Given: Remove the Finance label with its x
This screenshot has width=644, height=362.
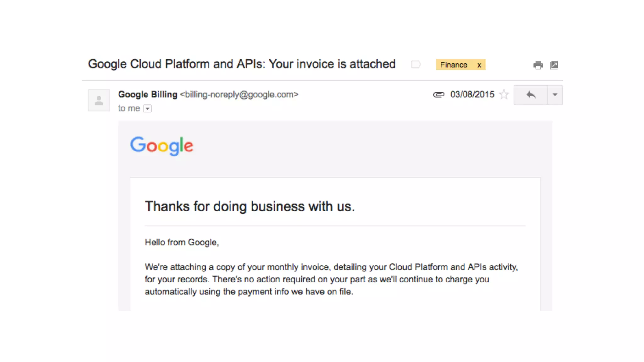Looking at the screenshot, I should pos(479,65).
